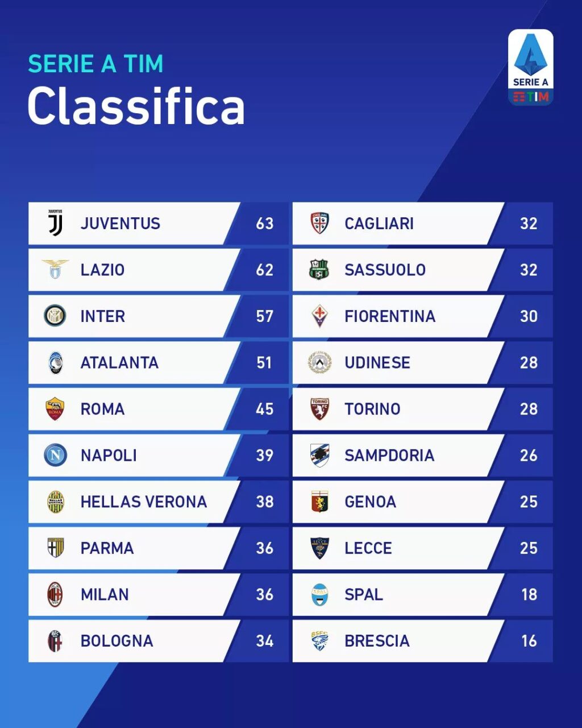
Task: Click Juventus points value 63
Action: [x=264, y=224]
